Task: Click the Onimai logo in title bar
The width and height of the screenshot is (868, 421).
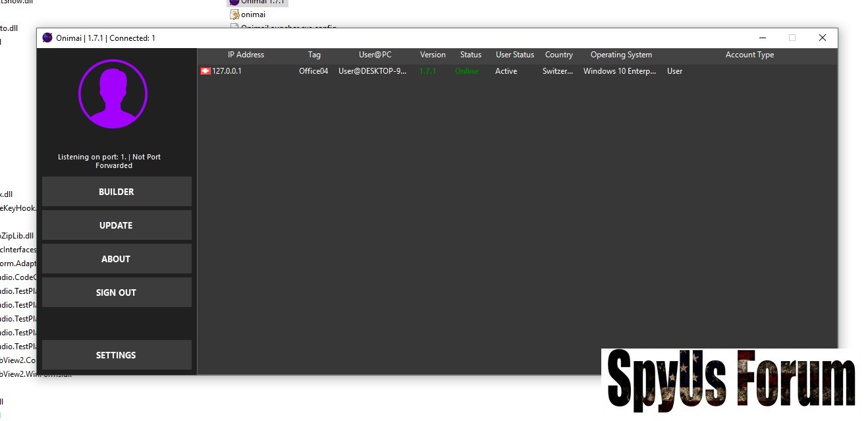Action: coord(47,38)
